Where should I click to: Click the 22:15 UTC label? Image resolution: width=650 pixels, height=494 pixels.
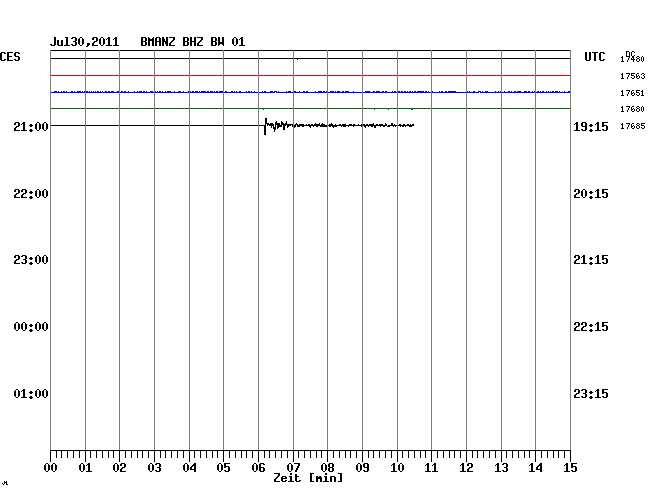tap(591, 327)
